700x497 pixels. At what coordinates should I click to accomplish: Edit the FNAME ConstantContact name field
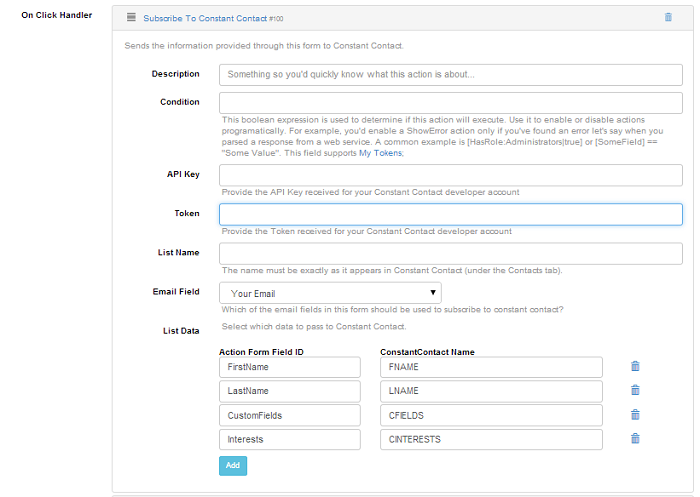[x=491, y=367]
